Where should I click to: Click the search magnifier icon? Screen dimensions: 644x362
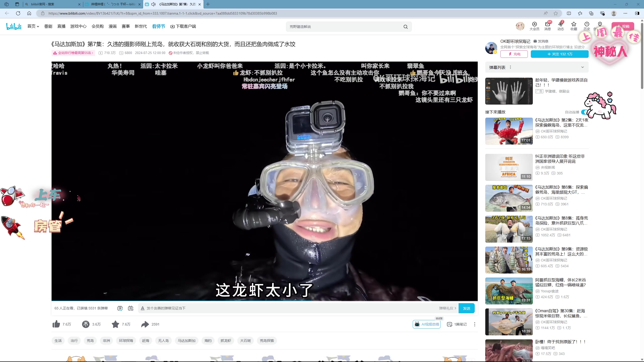pos(406,27)
